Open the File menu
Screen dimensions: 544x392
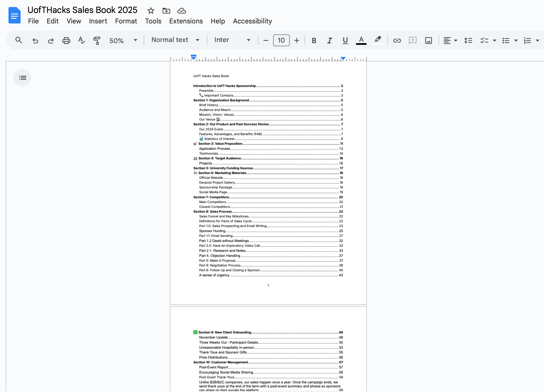pos(33,21)
